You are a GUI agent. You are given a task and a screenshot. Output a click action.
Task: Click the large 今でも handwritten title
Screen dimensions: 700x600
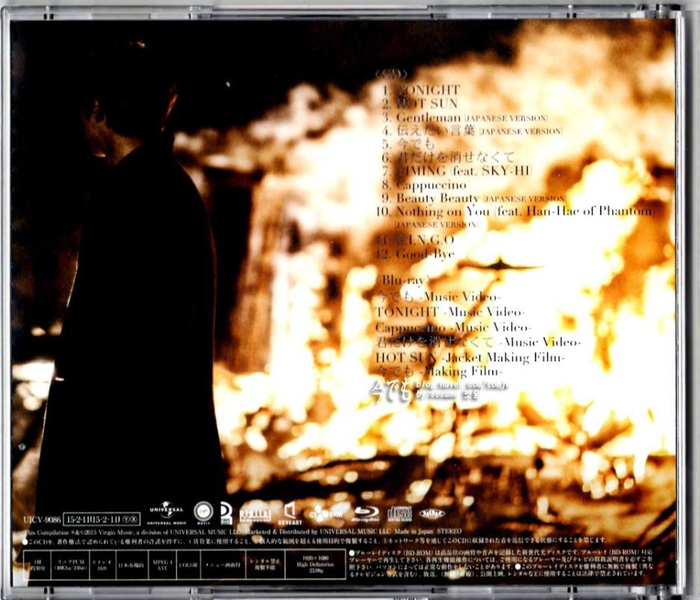pos(391,391)
